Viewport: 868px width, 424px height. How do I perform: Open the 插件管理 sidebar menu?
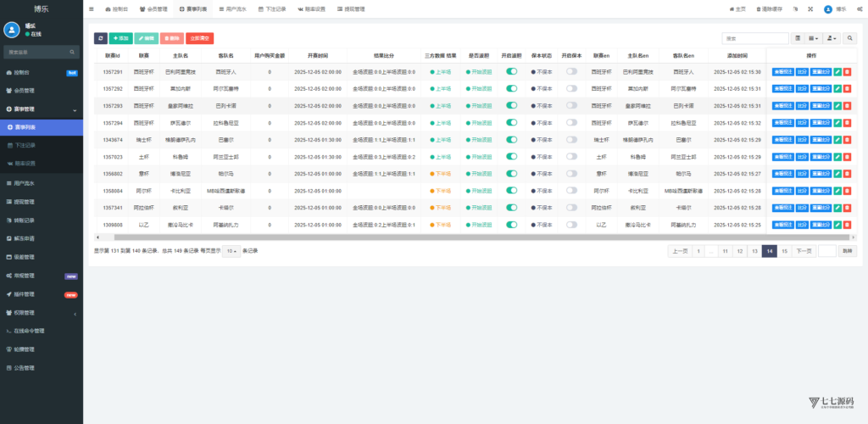point(42,294)
